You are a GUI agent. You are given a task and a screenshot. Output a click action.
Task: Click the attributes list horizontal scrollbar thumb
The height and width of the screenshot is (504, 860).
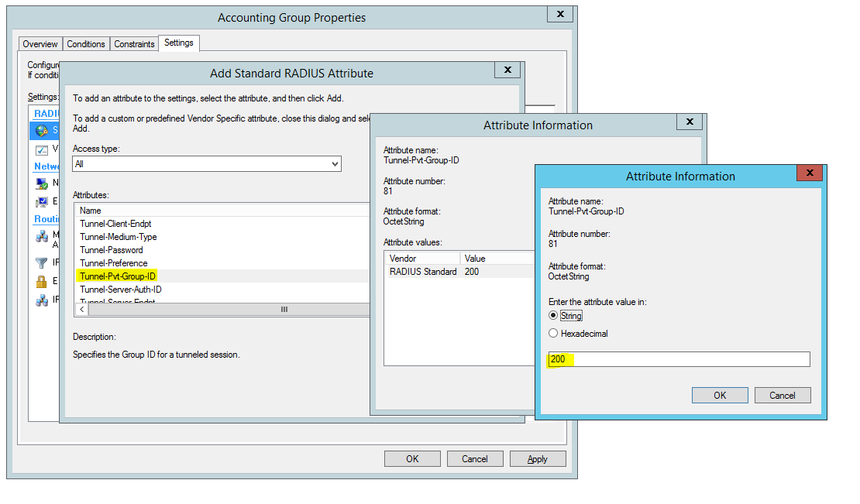coord(229,310)
